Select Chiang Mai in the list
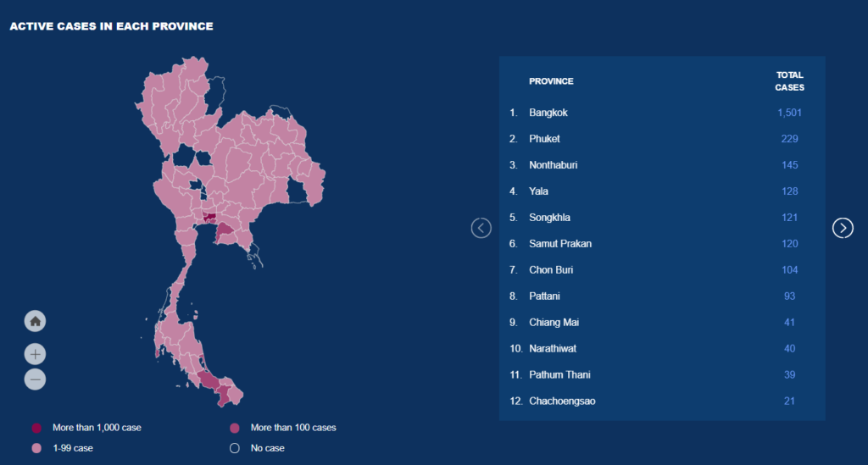868x465 pixels. coord(661,323)
